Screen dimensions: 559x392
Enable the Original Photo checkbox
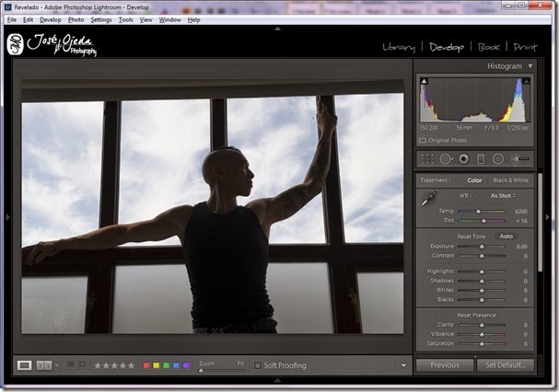pyautogui.click(x=423, y=141)
